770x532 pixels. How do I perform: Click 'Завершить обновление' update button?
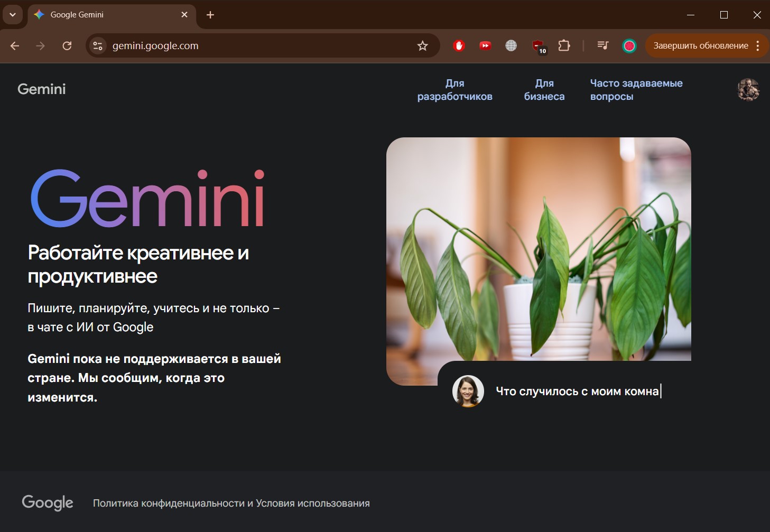pos(700,46)
